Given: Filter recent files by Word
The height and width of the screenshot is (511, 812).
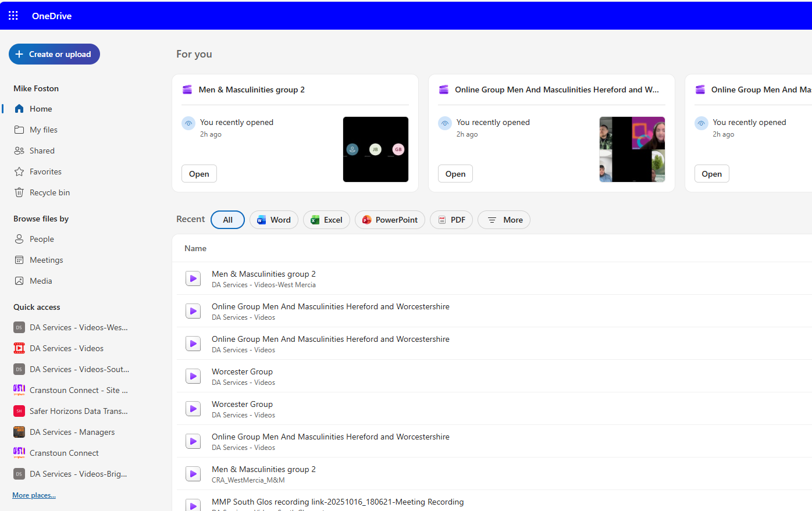Looking at the screenshot, I should pyautogui.click(x=274, y=220).
